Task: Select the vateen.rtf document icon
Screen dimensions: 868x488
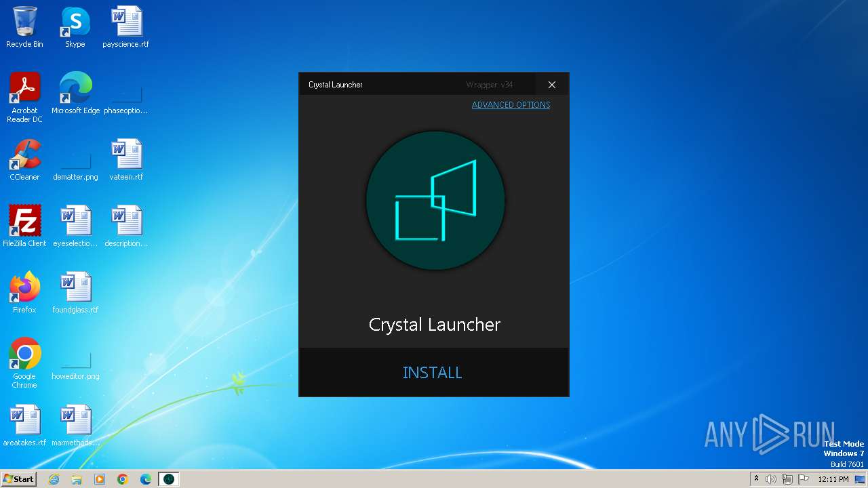Action: (x=126, y=160)
